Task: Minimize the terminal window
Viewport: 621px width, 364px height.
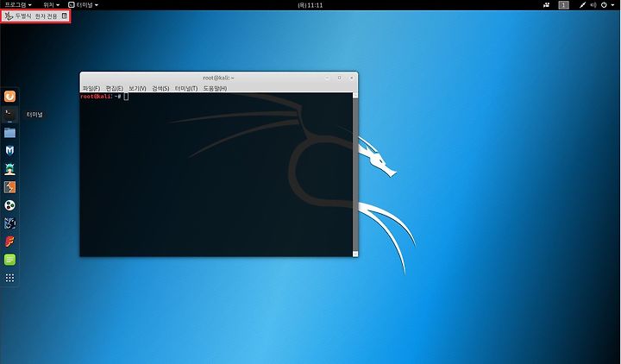Action: 327,78
